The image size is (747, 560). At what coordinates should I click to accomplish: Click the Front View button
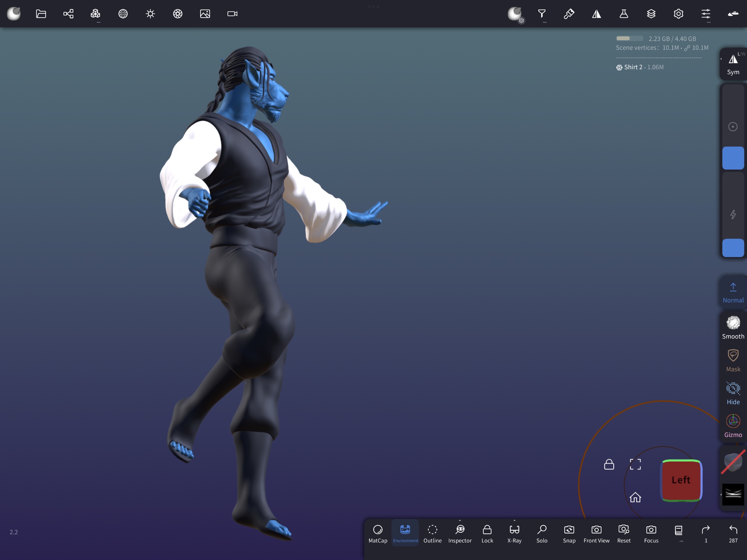tap(596, 533)
